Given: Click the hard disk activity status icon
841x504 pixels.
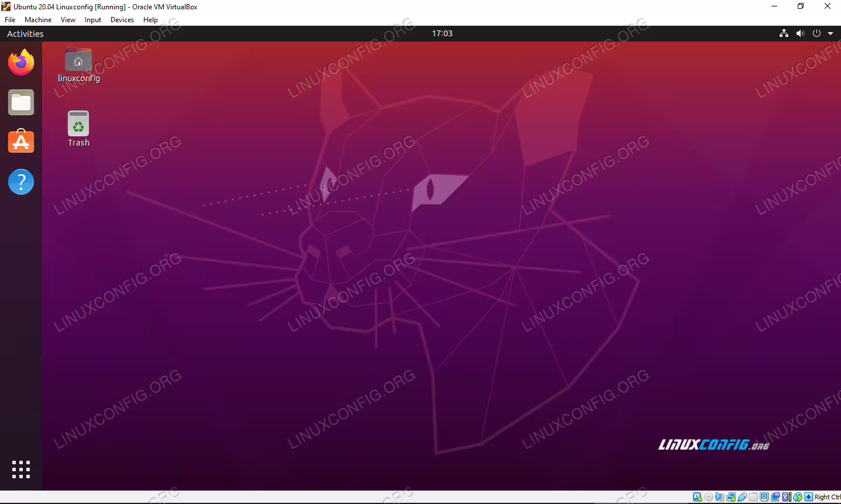Looking at the screenshot, I should 697,497.
